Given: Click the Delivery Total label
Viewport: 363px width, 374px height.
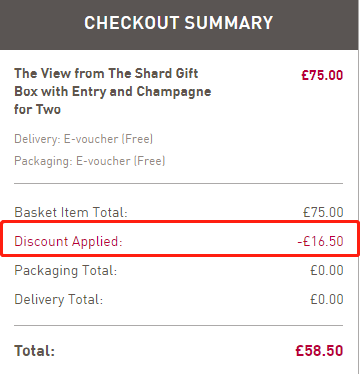Looking at the screenshot, I should (59, 299).
